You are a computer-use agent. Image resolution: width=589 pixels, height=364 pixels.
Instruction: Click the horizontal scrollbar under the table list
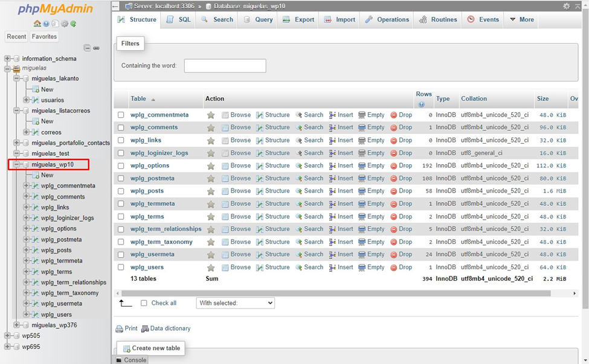pyautogui.click(x=336, y=293)
